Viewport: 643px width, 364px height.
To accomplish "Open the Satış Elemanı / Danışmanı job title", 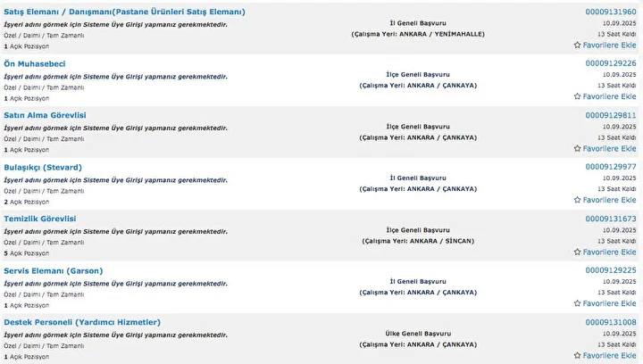I will [124, 12].
